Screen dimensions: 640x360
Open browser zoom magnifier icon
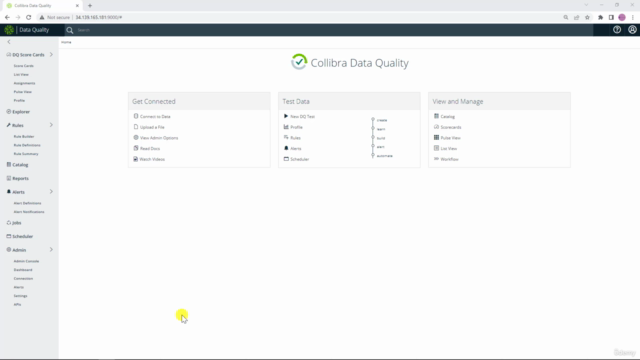pyautogui.click(x=566, y=18)
